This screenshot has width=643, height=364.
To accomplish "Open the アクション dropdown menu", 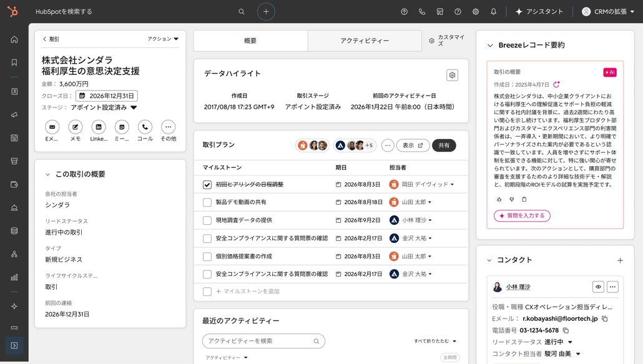I will pyautogui.click(x=163, y=39).
